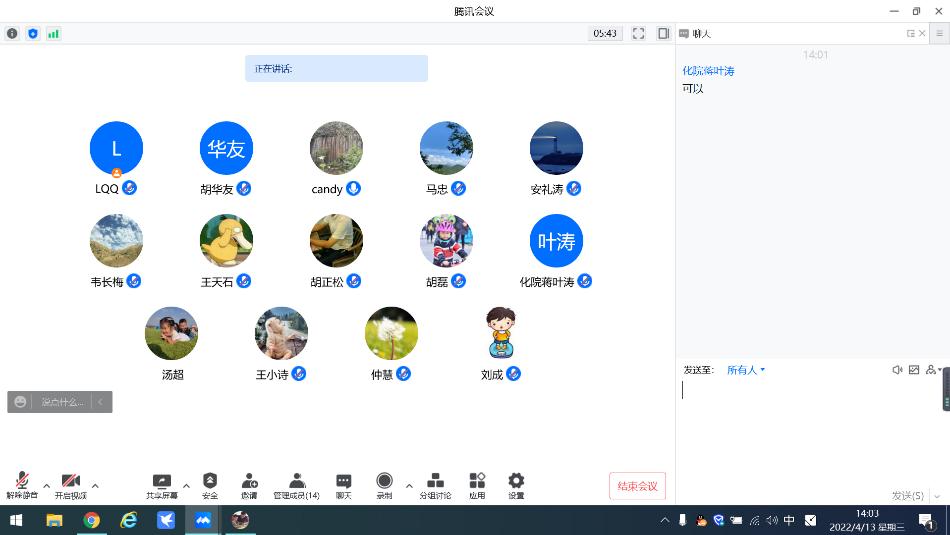Expand the 所有人 recipient dropdown
The height and width of the screenshot is (535, 950).
pyautogui.click(x=746, y=370)
